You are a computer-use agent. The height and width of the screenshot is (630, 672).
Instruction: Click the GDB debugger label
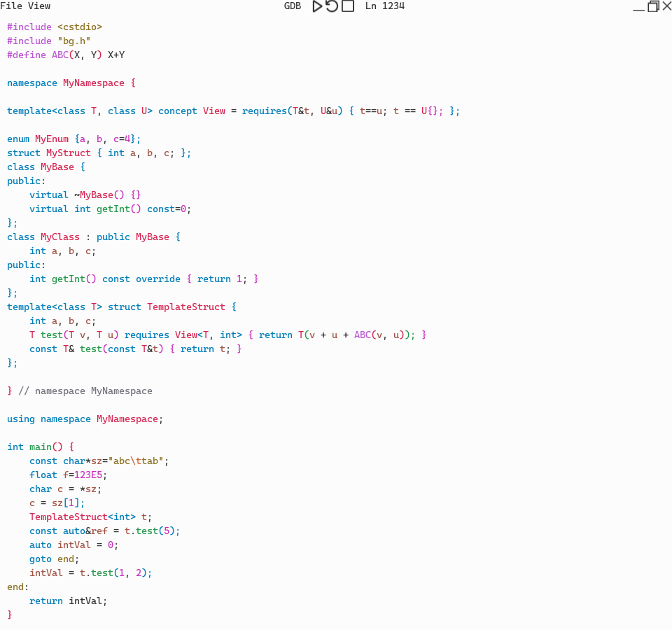[293, 6]
